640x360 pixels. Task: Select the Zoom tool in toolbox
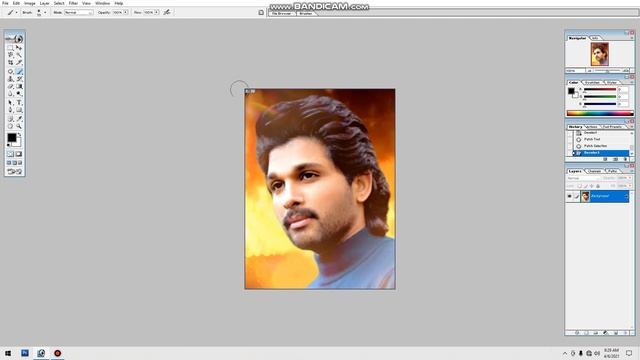click(x=19, y=126)
